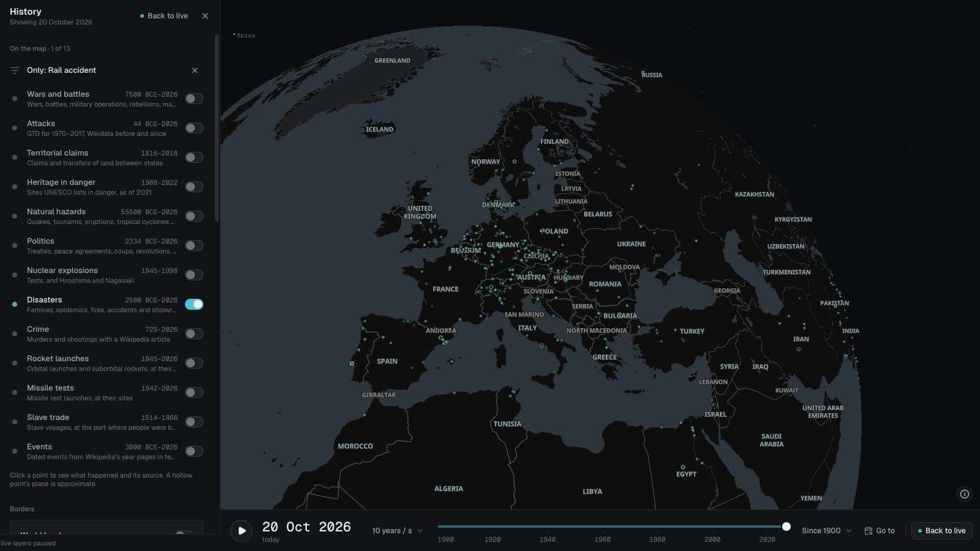Select the Disasters layer row title
Image resolution: width=980 pixels, height=551 pixels.
44,300
